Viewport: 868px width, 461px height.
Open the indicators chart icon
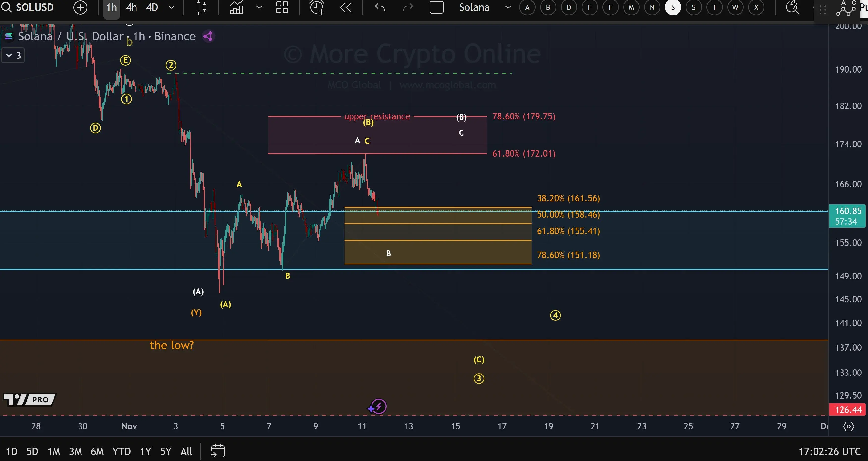[237, 7]
